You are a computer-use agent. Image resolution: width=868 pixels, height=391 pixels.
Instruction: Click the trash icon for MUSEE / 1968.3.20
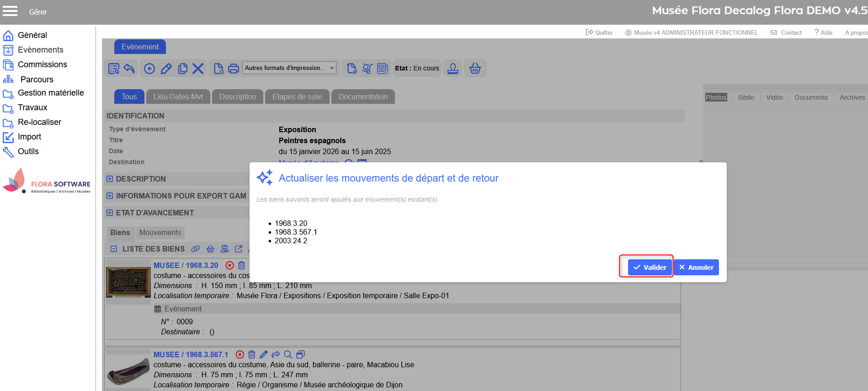tap(242, 265)
